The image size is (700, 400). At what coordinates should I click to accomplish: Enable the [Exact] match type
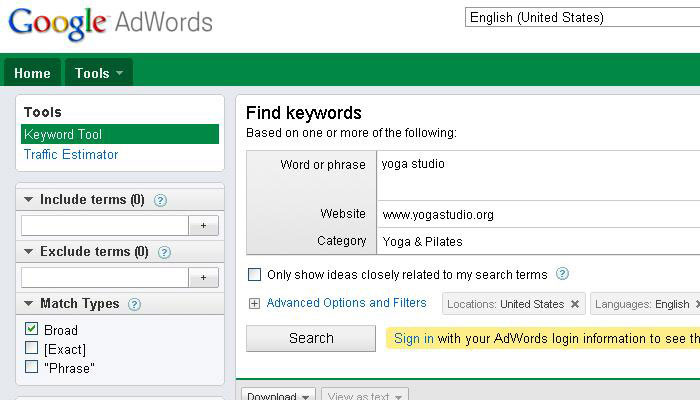click(x=32, y=348)
